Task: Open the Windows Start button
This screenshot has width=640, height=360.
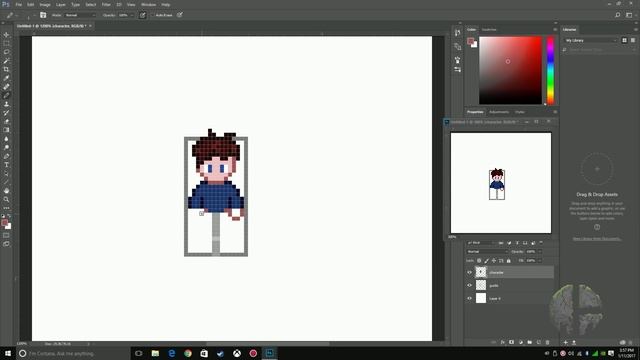Action: coord(8,353)
